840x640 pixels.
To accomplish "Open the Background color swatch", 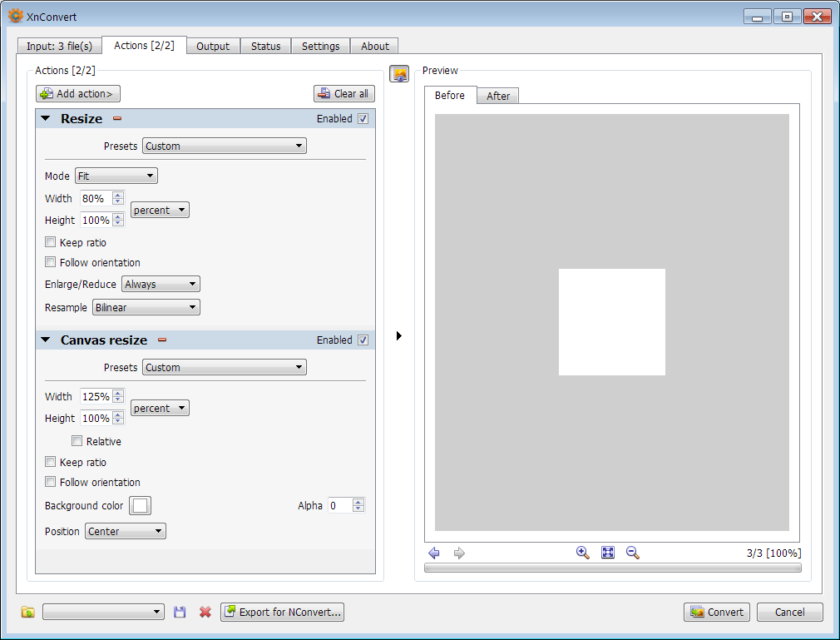I will pyautogui.click(x=140, y=506).
